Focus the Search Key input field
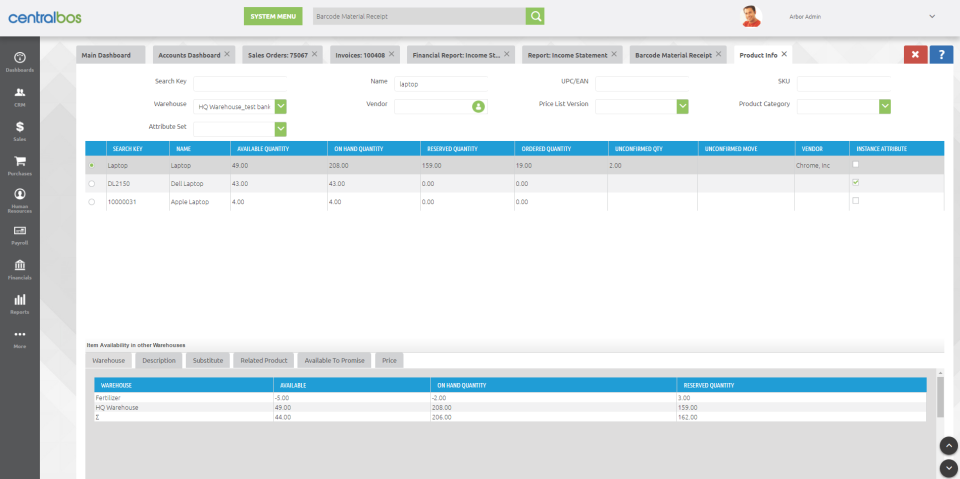Screen dimensions: 960x479 click(x=240, y=84)
